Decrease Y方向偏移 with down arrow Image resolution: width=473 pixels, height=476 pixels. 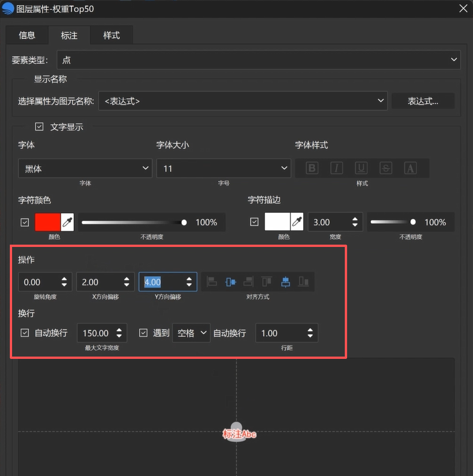coord(189,286)
